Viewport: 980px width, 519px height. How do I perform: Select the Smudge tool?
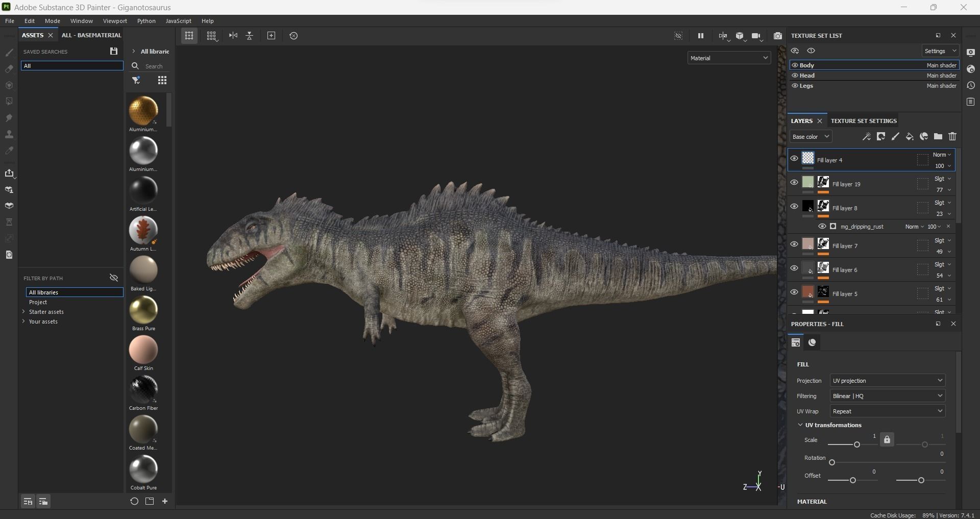click(9, 118)
